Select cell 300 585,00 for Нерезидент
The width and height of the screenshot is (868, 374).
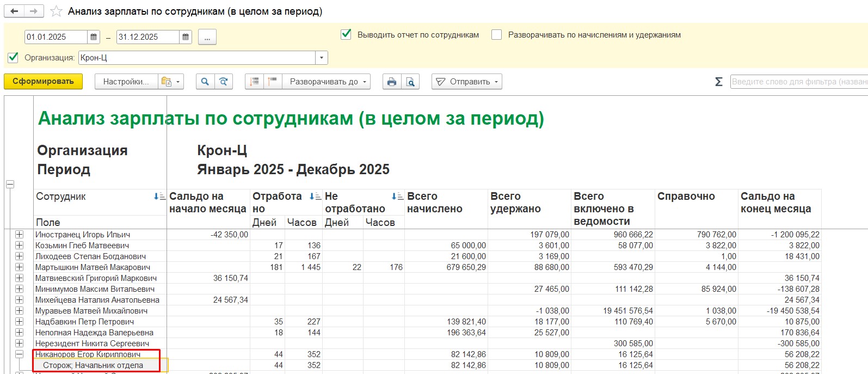click(613, 344)
